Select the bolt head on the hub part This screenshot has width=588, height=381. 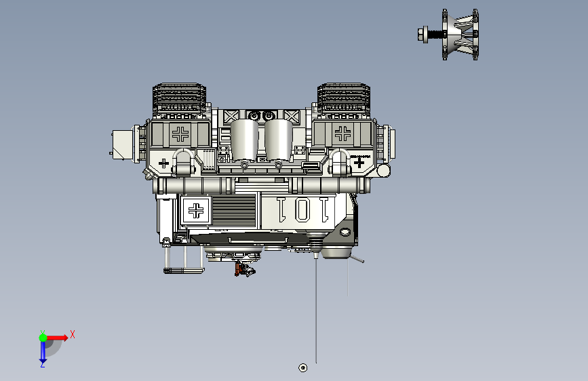[x=422, y=35]
